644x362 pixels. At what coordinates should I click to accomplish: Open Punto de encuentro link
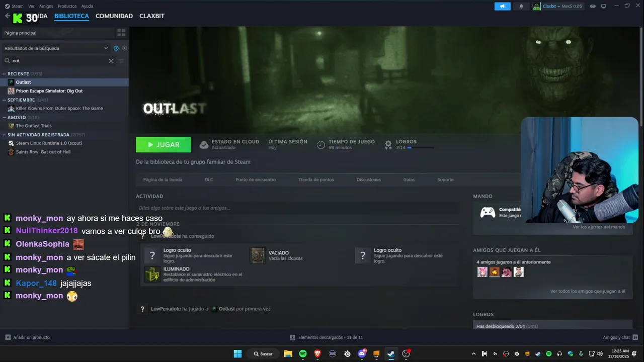point(256,179)
